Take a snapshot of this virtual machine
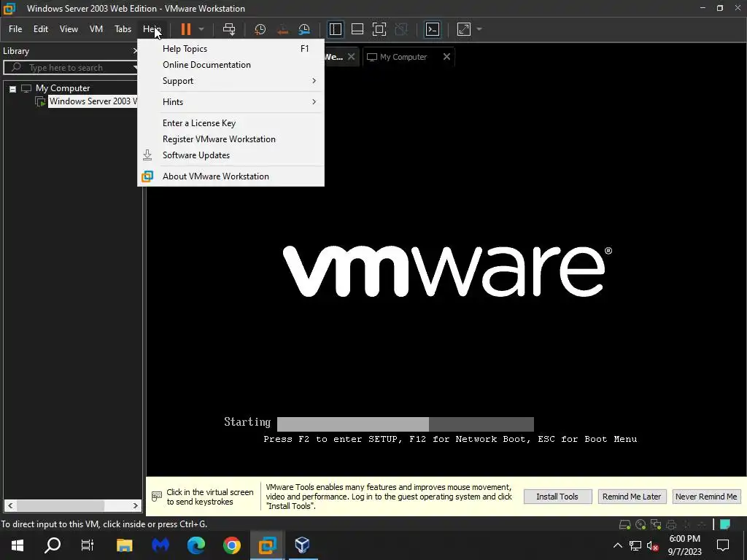This screenshot has height=560, width=747. pos(260,29)
